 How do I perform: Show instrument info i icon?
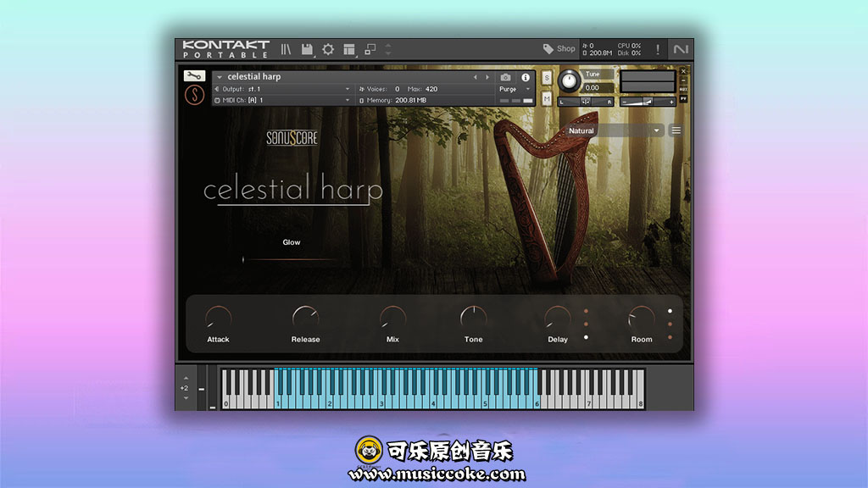[526, 77]
